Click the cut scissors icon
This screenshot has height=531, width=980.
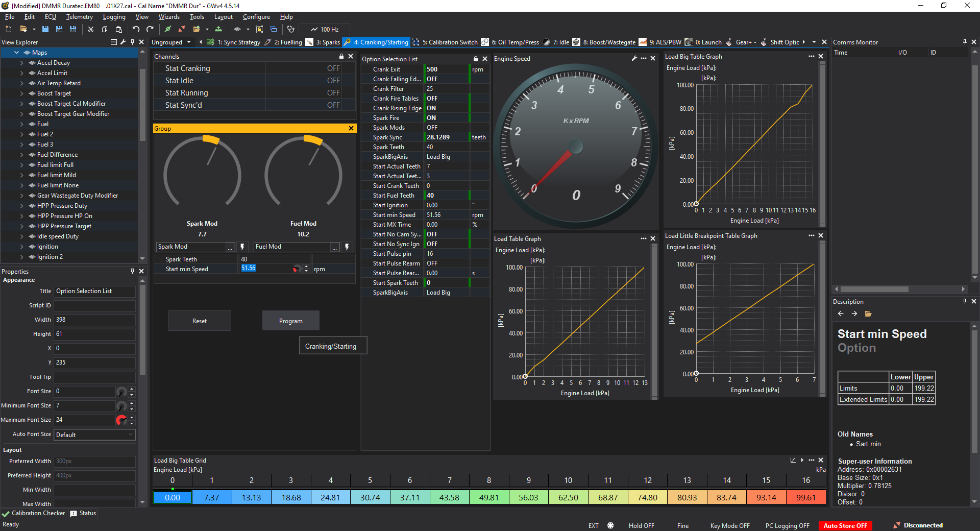91,29
